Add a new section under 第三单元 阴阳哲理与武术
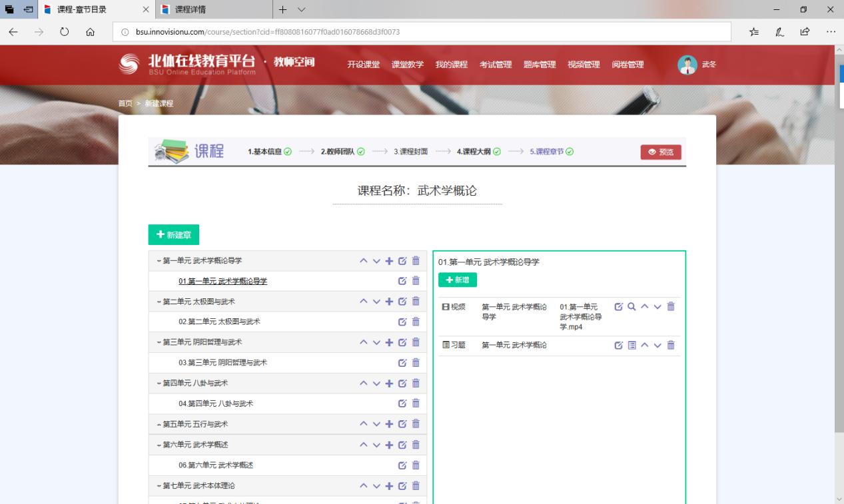This screenshot has width=844, height=504. pyautogui.click(x=389, y=342)
